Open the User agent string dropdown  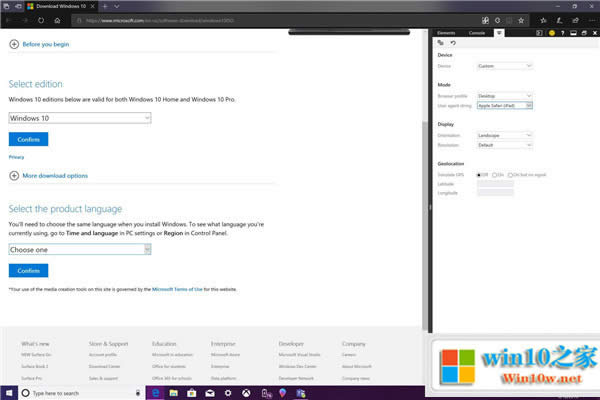[505, 104]
